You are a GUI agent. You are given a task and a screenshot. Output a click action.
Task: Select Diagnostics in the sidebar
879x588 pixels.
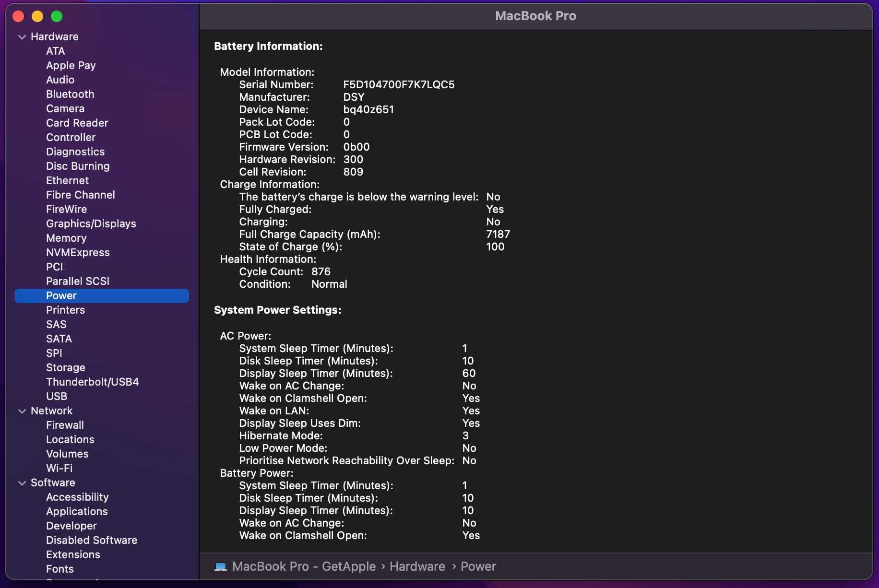(75, 152)
